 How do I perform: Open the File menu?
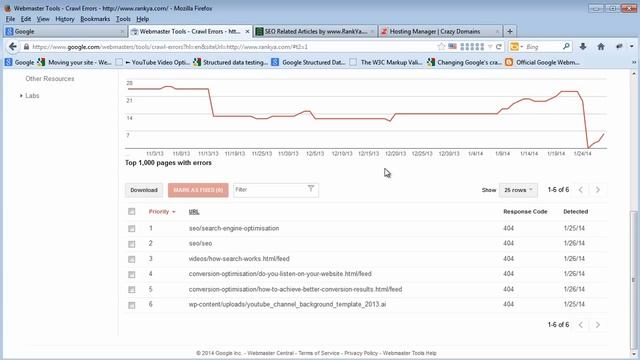click(10, 19)
